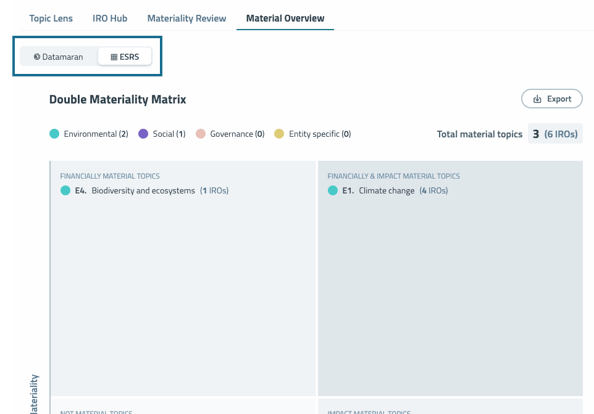Viewport: 594px width, 414px height.
Task: Toggle the Environmental (2) legend filter
Action: click(89, 134)
